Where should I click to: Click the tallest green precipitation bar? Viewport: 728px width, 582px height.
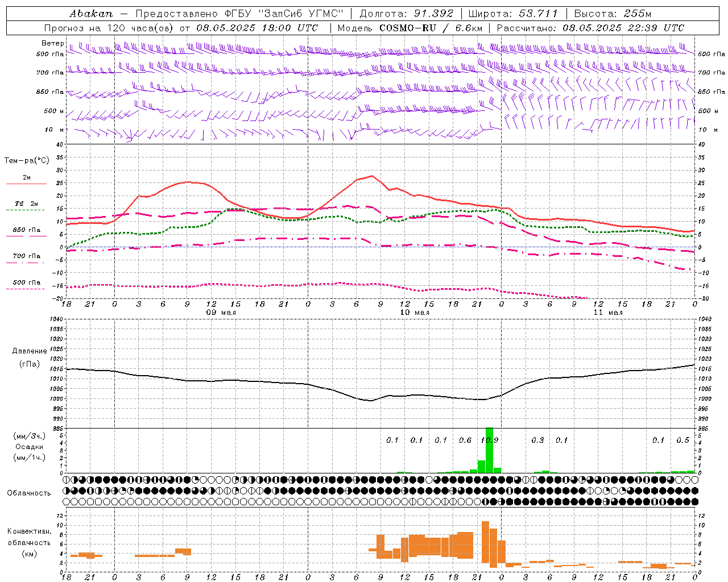pos(489,450)
